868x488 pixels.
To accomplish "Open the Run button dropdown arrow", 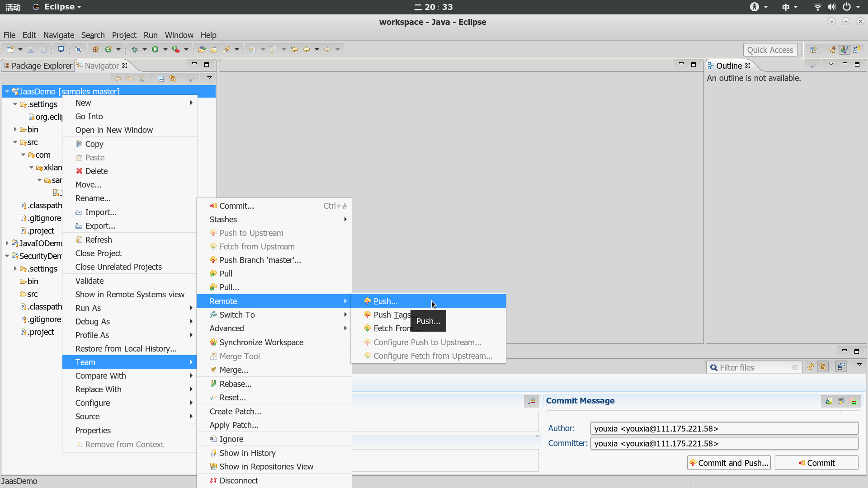I will click(165, 49).
